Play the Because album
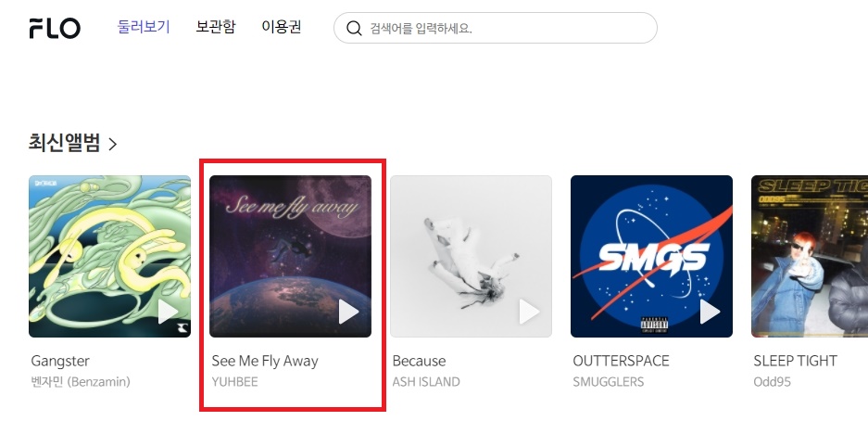 529,312
